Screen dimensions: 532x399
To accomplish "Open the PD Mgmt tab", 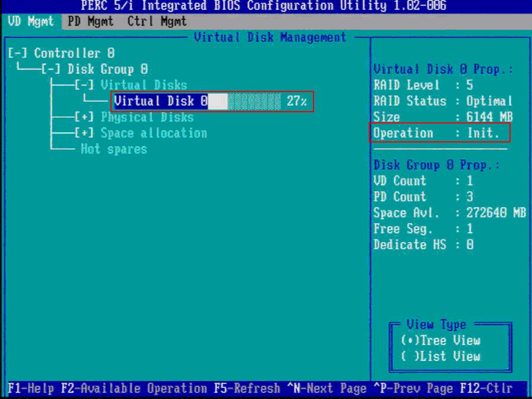I will 90,22.
